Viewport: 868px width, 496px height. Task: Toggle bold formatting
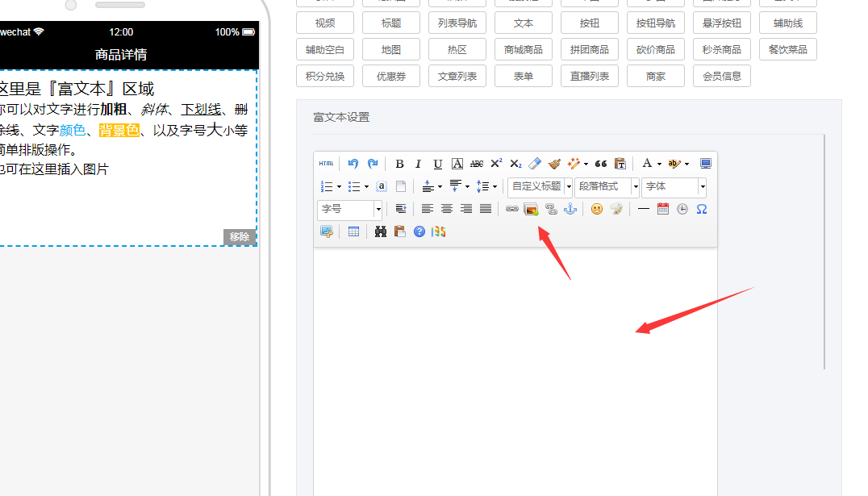pyautogui.click(x=399, y=164)
